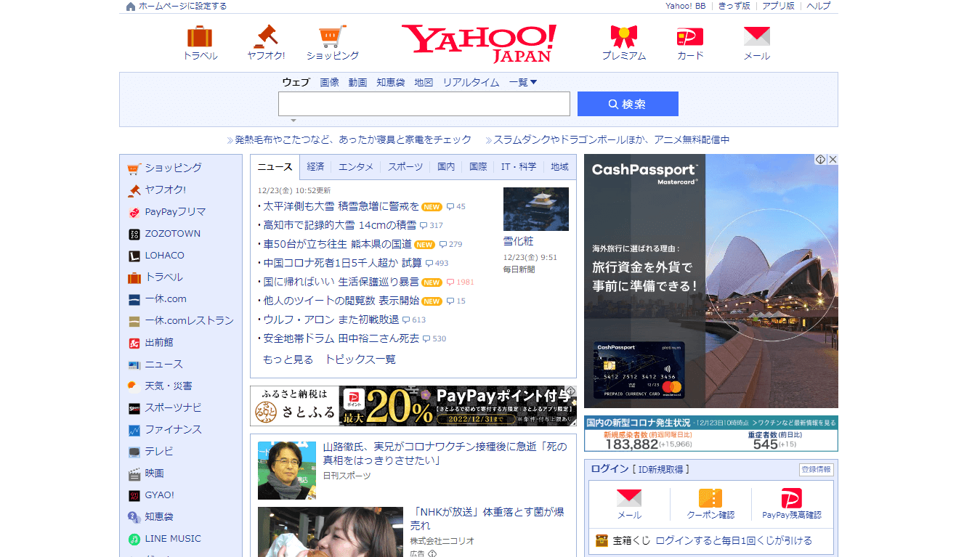The width and height of the screenshot is (980, 557).
Task: Click the Yahoo! JAPAN logo
Action: 479,44
